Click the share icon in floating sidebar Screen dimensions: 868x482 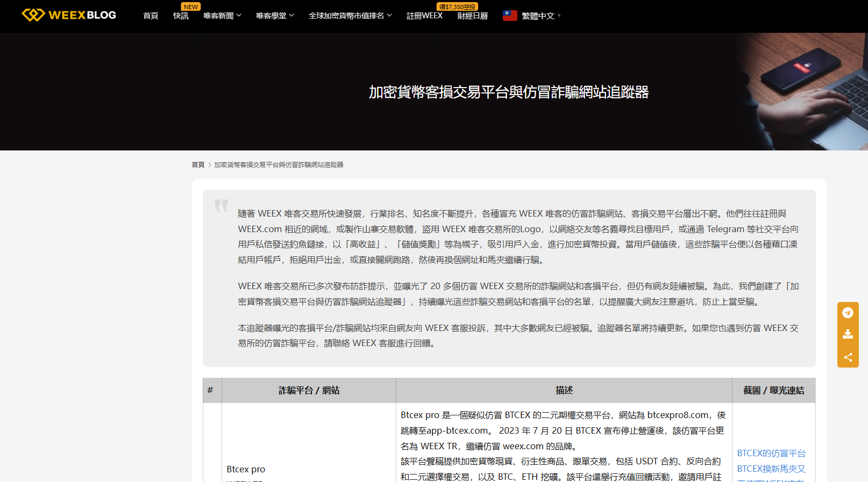coord(848,357)
